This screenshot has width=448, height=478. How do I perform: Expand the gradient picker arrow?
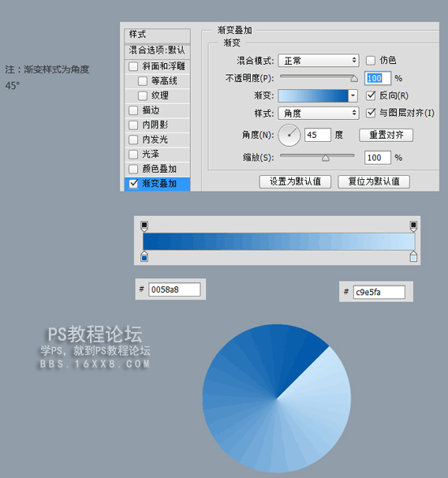[x=353, y=95]
